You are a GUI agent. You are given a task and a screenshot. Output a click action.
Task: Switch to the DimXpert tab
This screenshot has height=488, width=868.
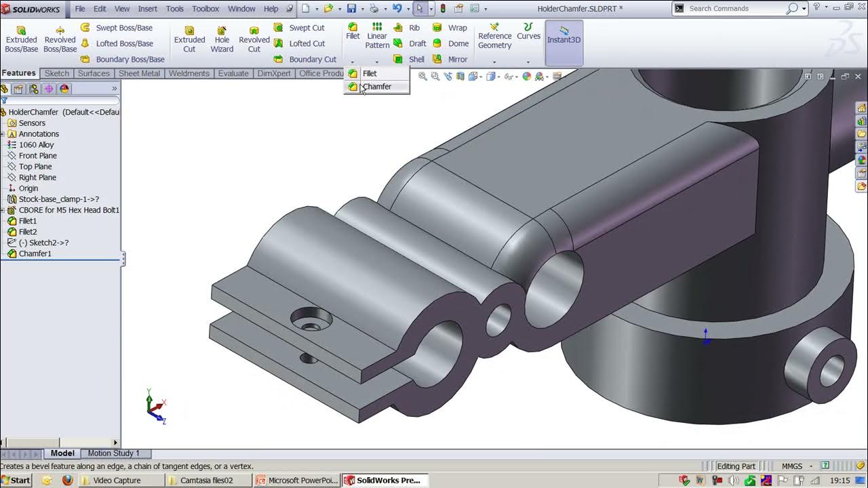pos(274,73)
